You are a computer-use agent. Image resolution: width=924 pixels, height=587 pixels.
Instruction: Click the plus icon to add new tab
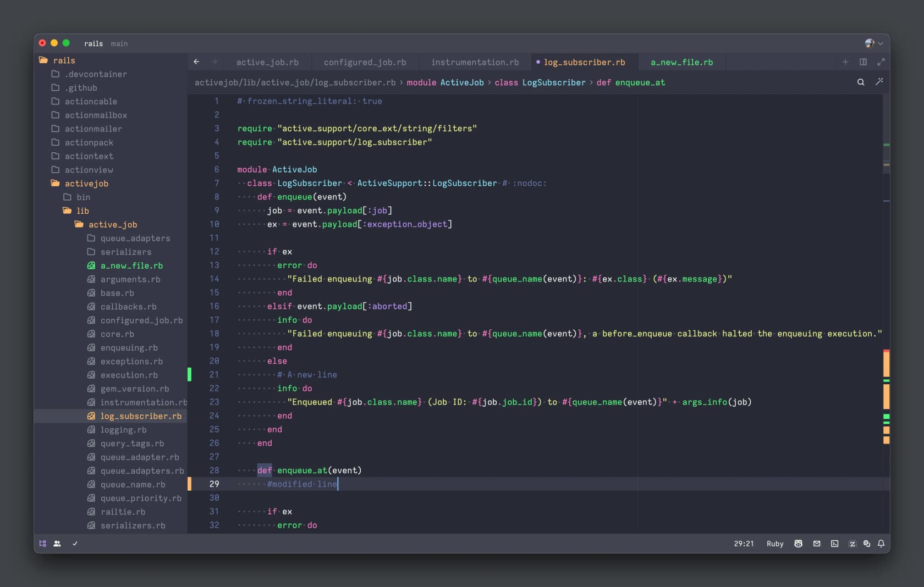[845, 62]
